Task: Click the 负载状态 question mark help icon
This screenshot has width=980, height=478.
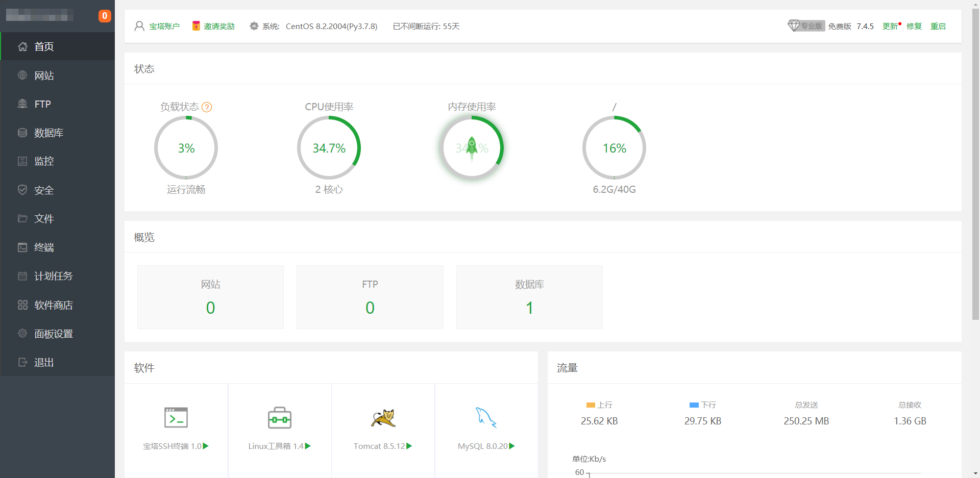Action: click(207, 107)
